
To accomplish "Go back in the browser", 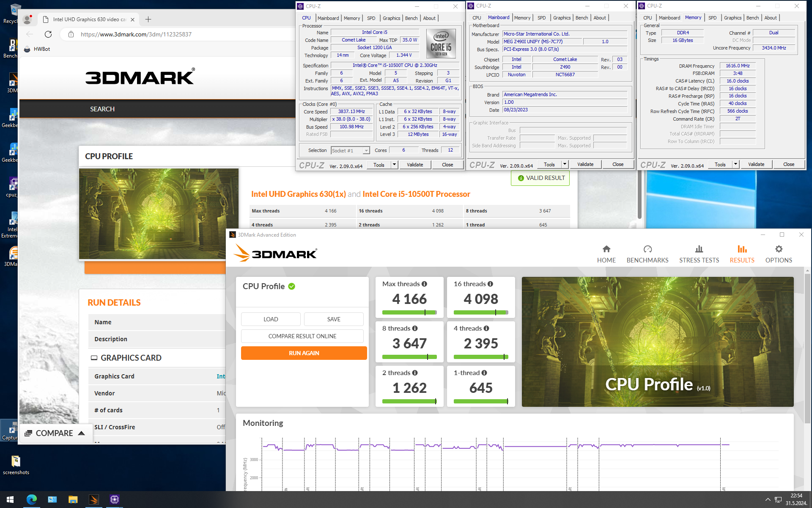I will [x=29, y=34].
